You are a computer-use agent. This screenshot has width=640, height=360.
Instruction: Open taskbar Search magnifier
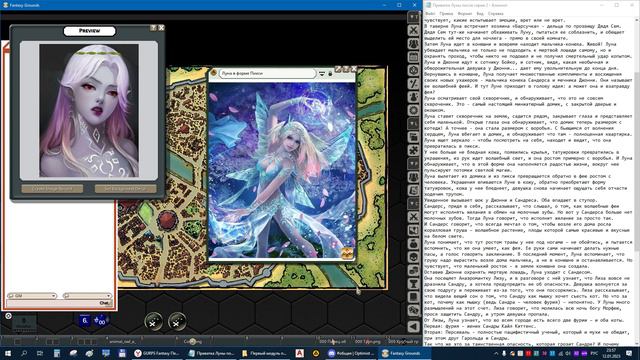(24, 353)
